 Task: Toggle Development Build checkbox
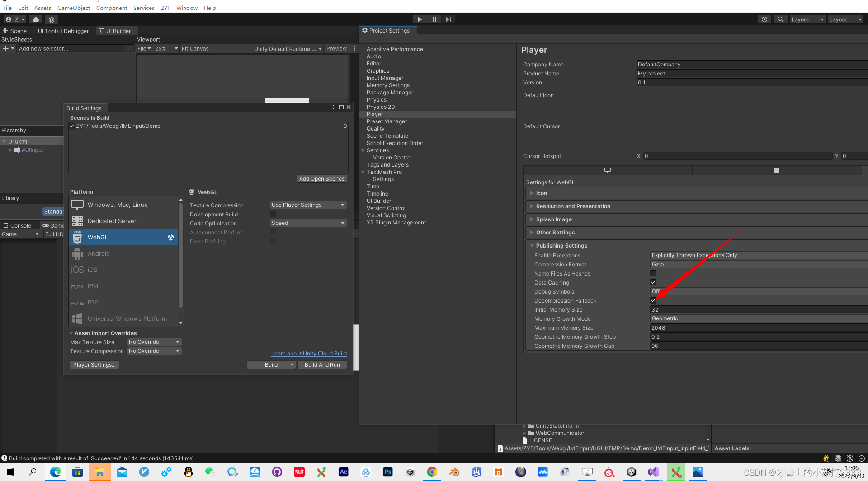point(273,214)
